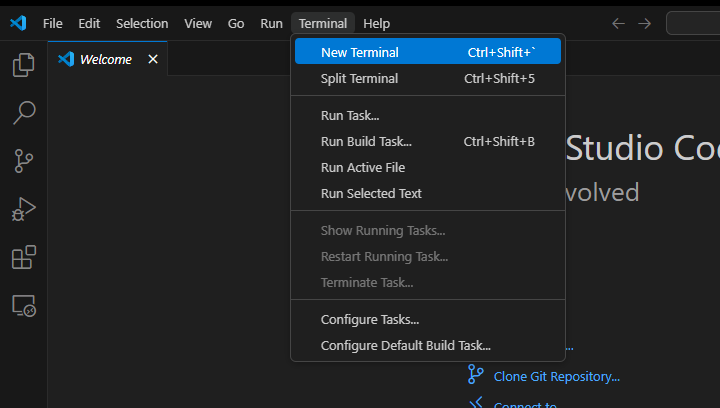Viewport: 720px width, 408px height.
Task: Open the Explorer view in activity bar
Action: click(23, 65)
